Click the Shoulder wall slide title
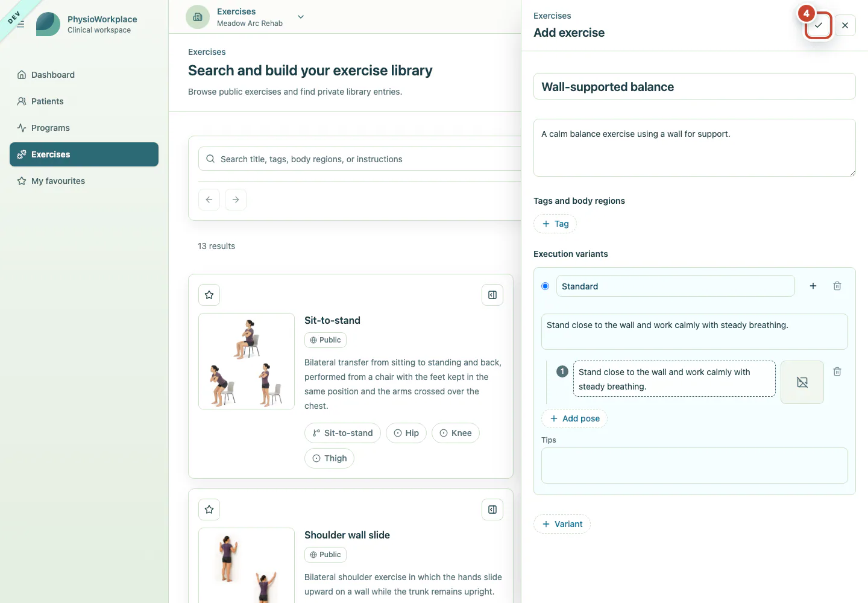868x603 pixels. coord(347,535)
